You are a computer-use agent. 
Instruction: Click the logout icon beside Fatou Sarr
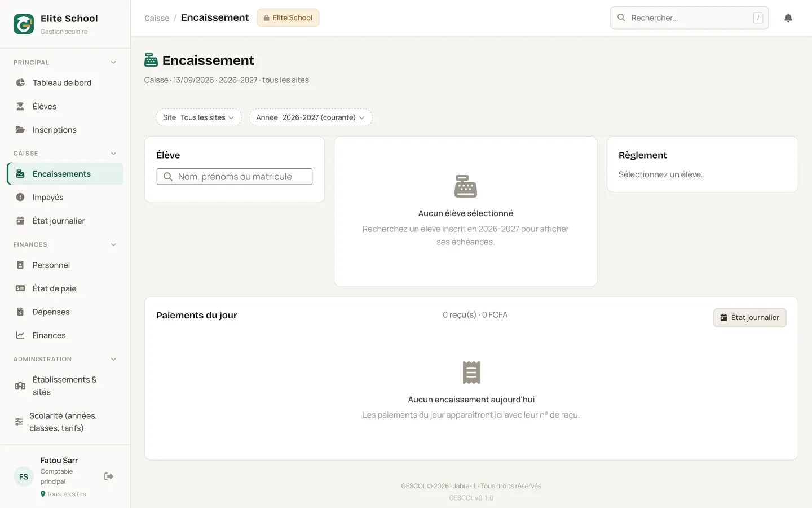click(109, 476)
